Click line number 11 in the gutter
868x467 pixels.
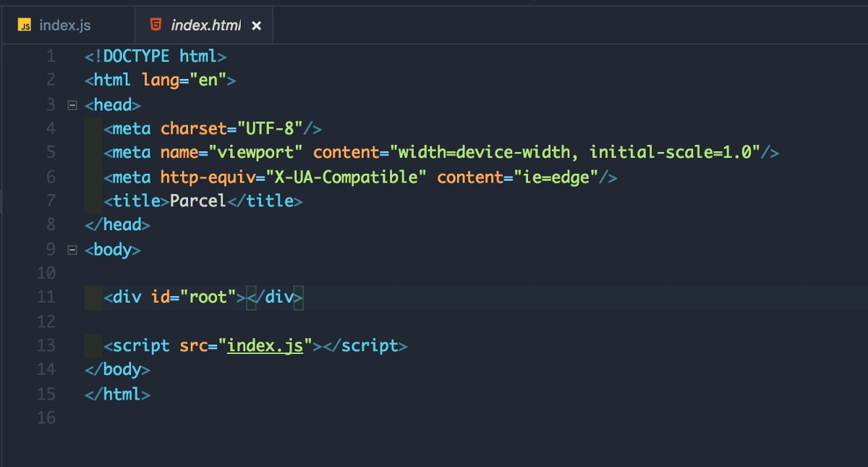46,298
